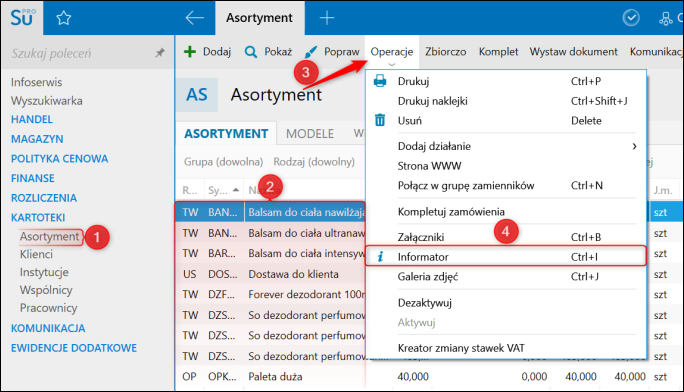Click the checkmark circle icon in header

631,18
